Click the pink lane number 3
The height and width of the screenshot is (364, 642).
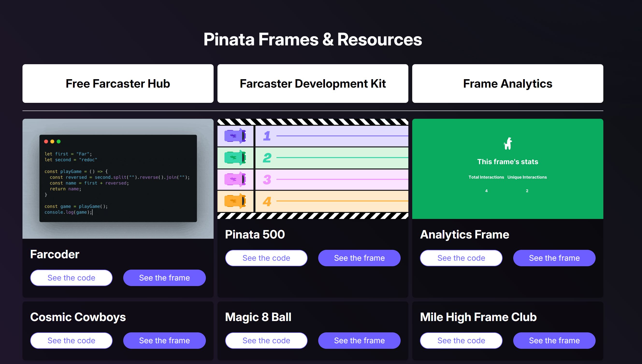[x=267, y=180]
